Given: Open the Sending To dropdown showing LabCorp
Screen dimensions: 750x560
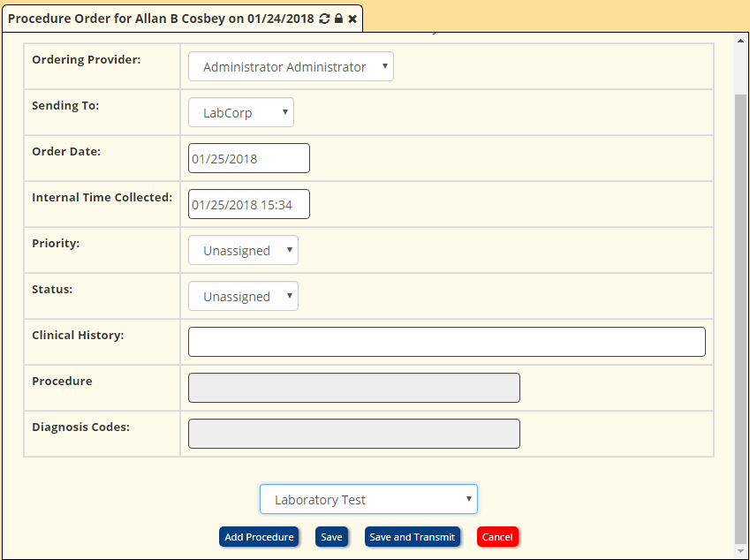Looking at the screenshot, I should pyautogui.click(x=240, y=112).
